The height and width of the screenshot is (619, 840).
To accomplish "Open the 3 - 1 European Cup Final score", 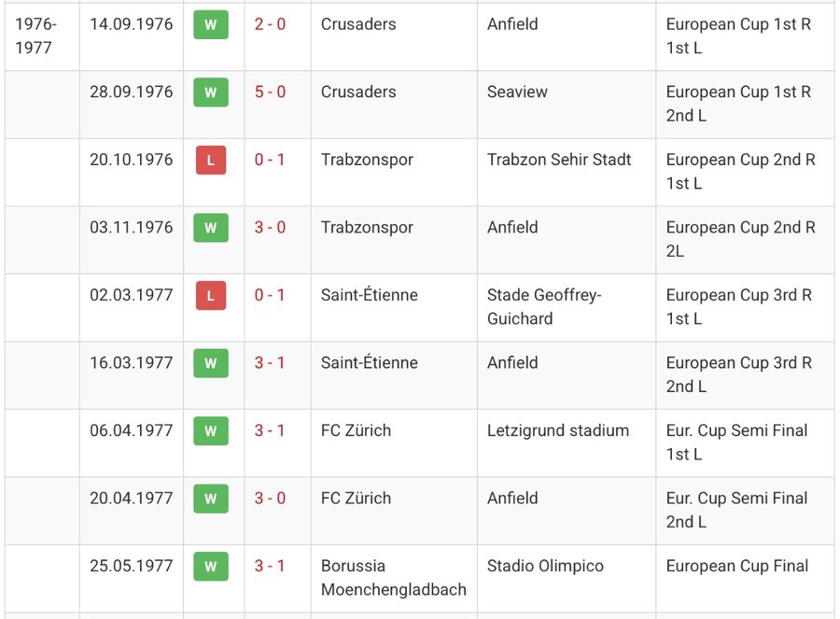I will click(270, 566).
